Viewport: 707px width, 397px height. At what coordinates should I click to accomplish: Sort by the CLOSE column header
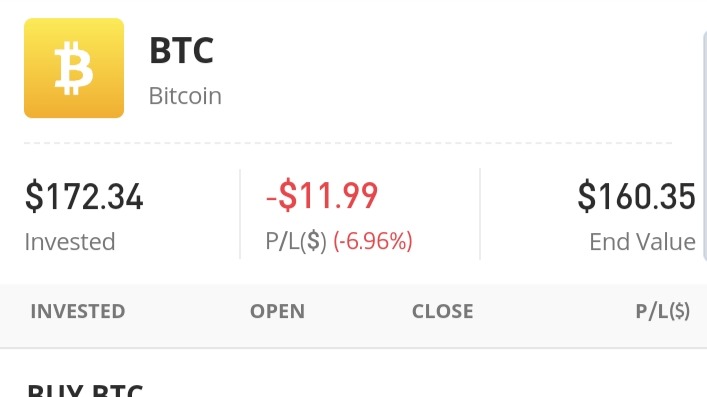coord(443,311)
